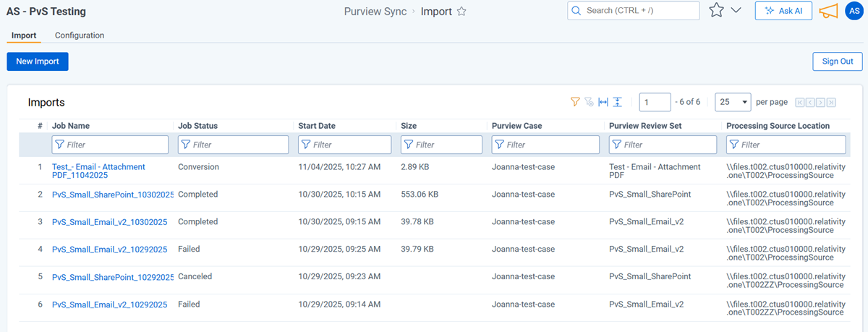Expand the favorites chevron dropdown
The height and width of the screenshot is (332, 868).
(736, 11)
